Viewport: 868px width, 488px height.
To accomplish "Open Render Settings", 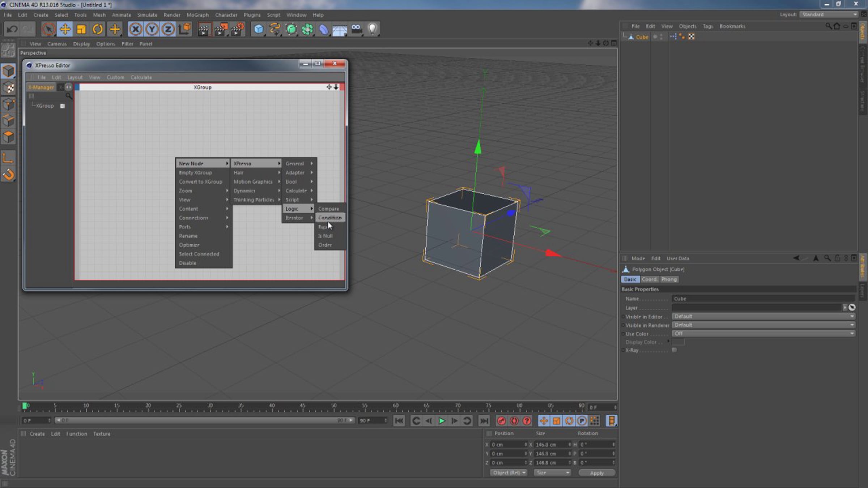I will click(237, 29).
